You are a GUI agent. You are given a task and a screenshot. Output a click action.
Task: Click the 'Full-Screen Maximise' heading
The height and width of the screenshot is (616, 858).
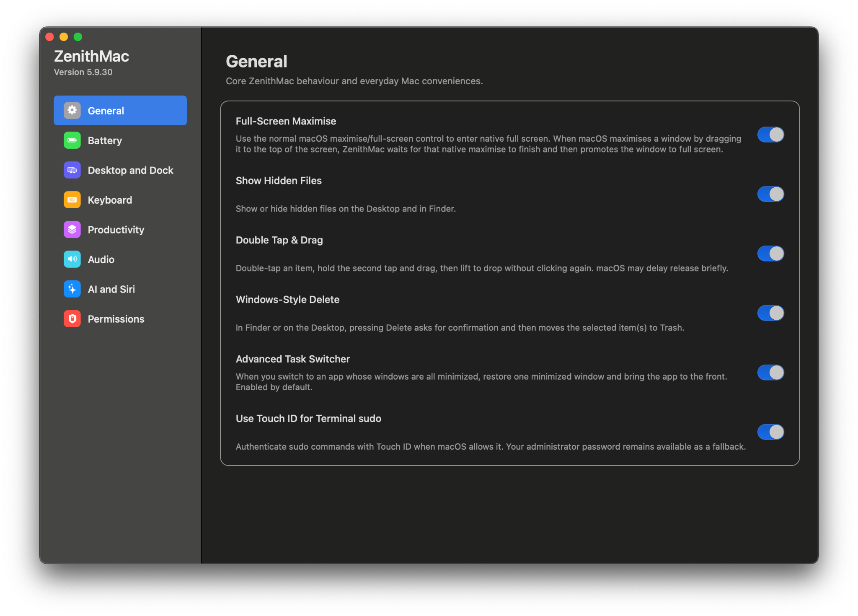pyautogui.click(x=286, y=122)
